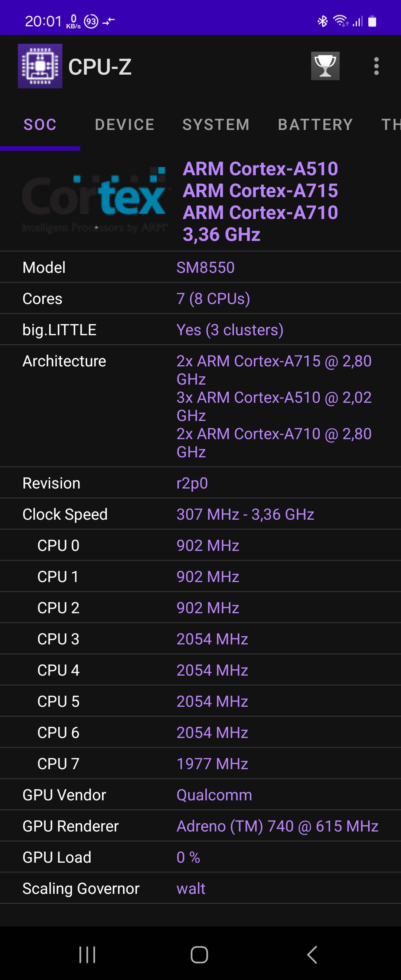Switch to the DEVICE tab

click(124, 125)
